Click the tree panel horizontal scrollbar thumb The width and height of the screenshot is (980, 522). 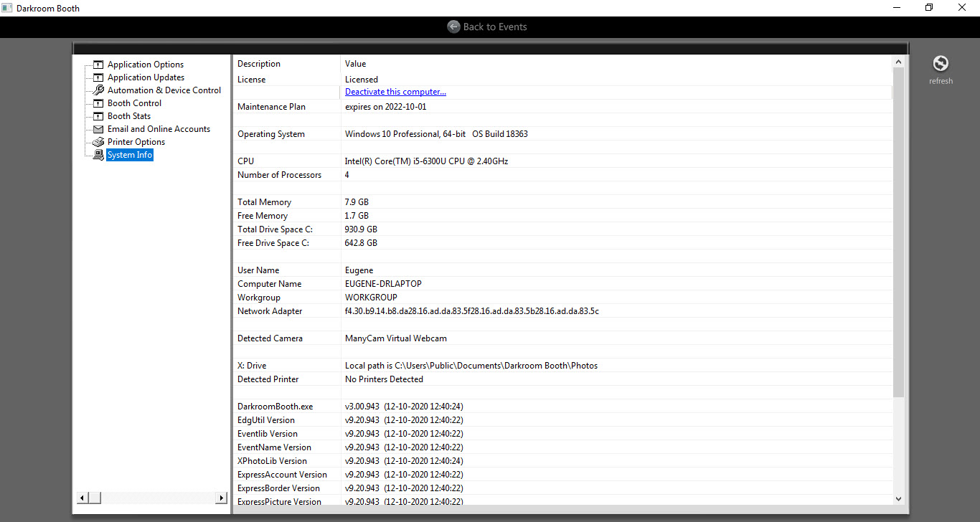pyautogui.click(x=95, y=498)
